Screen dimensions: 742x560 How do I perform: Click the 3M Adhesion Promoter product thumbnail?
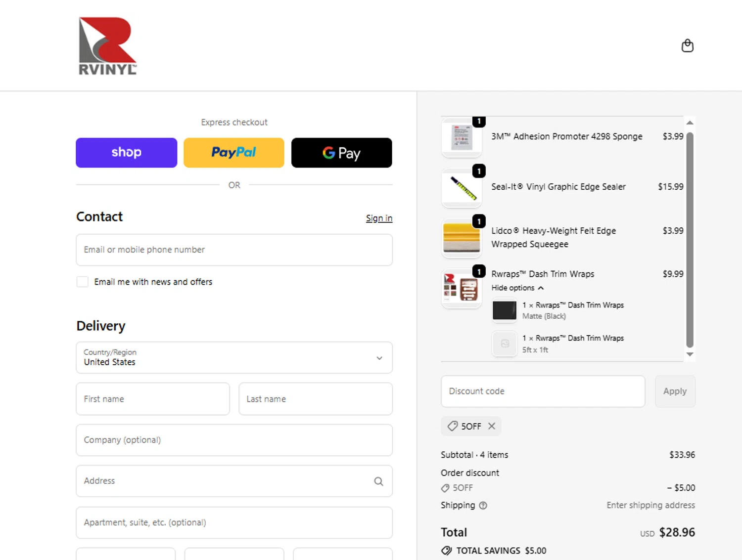[x=462, y=137]
